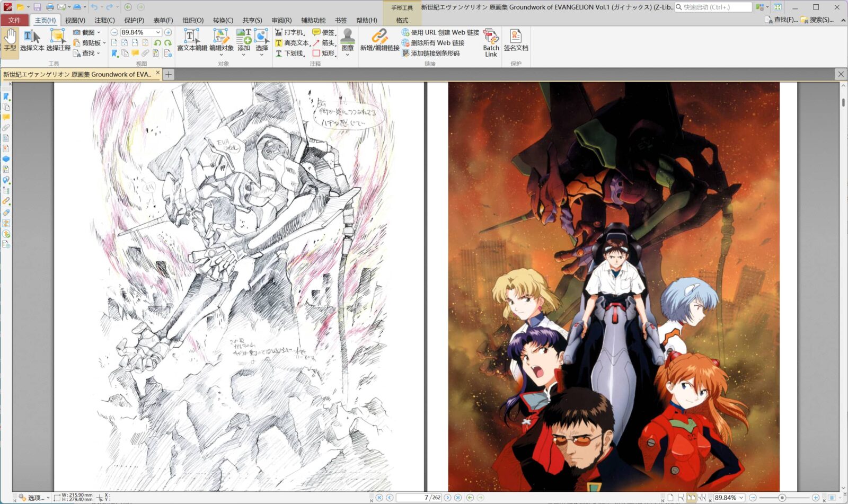Switch to the View (视图) ribbon tab
The image size is (848, 504).
[75, 20]
